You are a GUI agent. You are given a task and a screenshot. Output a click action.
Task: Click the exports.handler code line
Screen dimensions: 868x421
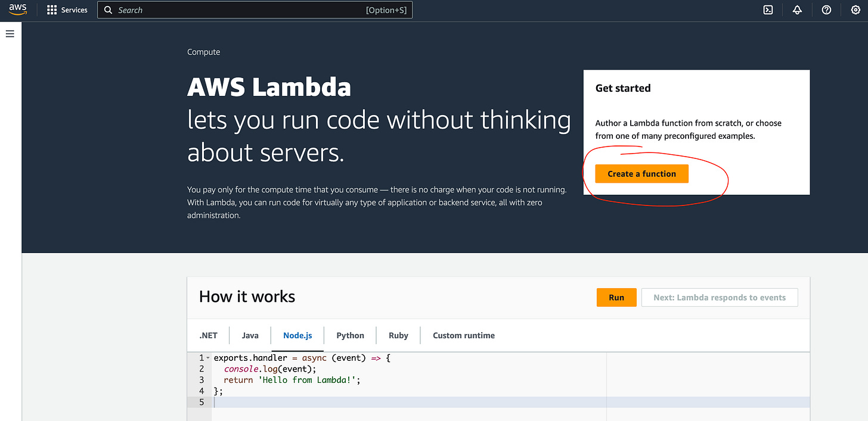(302, 358)
